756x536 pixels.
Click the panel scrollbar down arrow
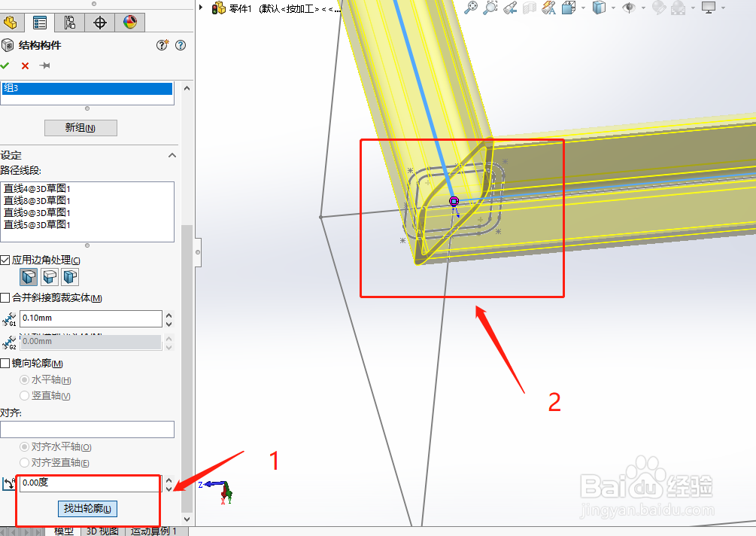pyautogui.click(x=187, y=519)
